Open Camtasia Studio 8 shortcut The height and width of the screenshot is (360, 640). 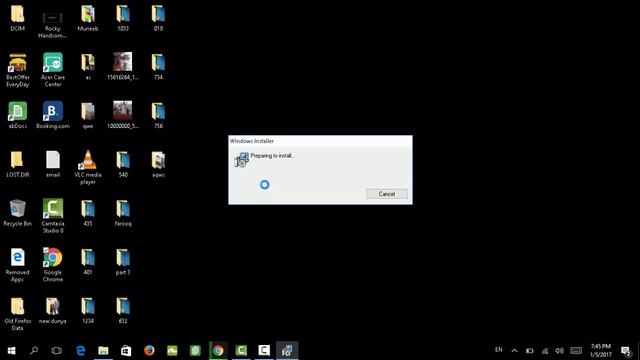(x=53, y=216)
